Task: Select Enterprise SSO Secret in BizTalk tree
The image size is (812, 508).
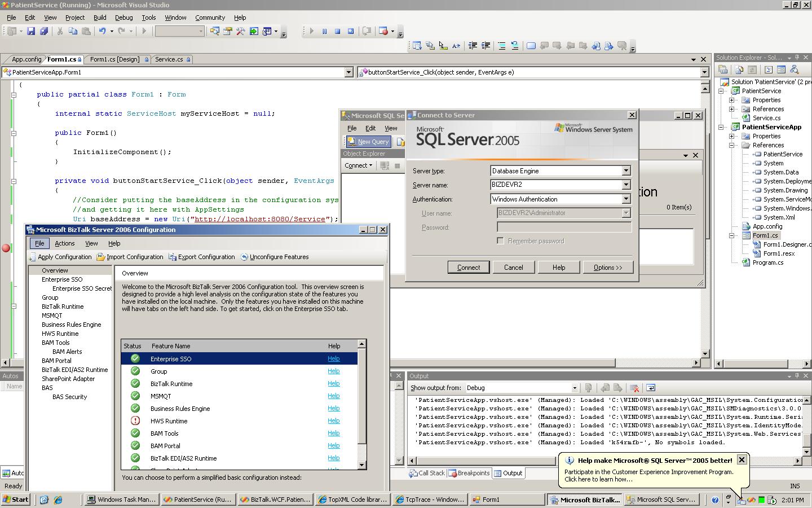Action: coord(82,288)
